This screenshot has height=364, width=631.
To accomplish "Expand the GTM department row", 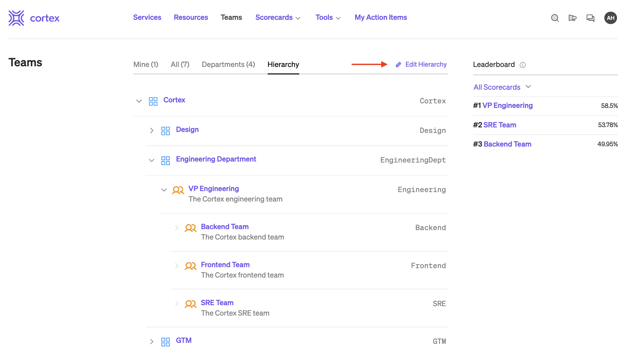I will [152, 342].
